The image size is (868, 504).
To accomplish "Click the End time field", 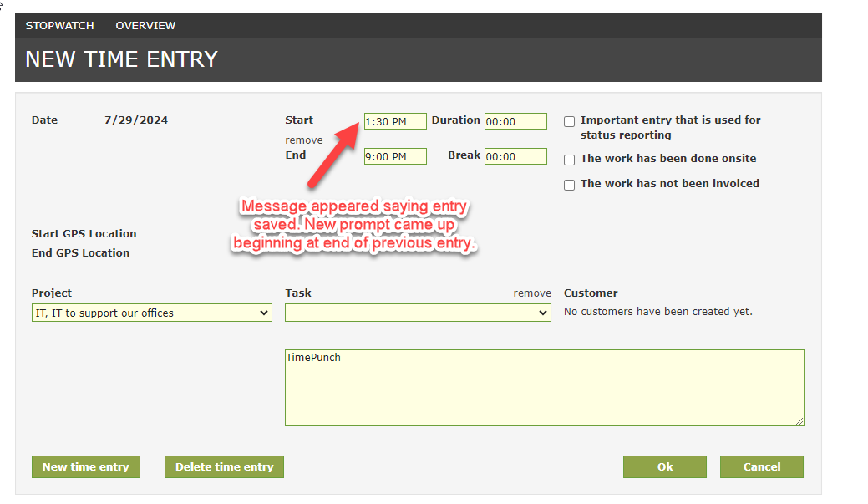I will click(x=395, y=156).
